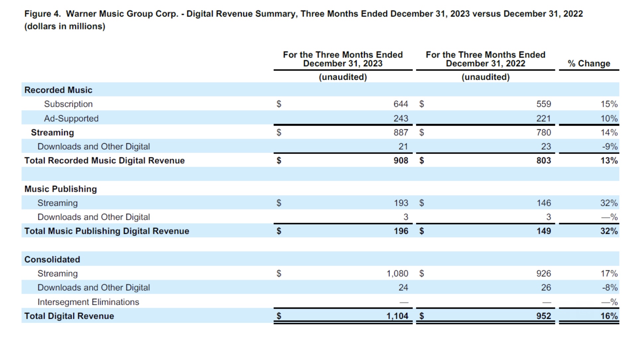
Task: Click the 'Consolidated' section heading
Action: coord(52,260)
